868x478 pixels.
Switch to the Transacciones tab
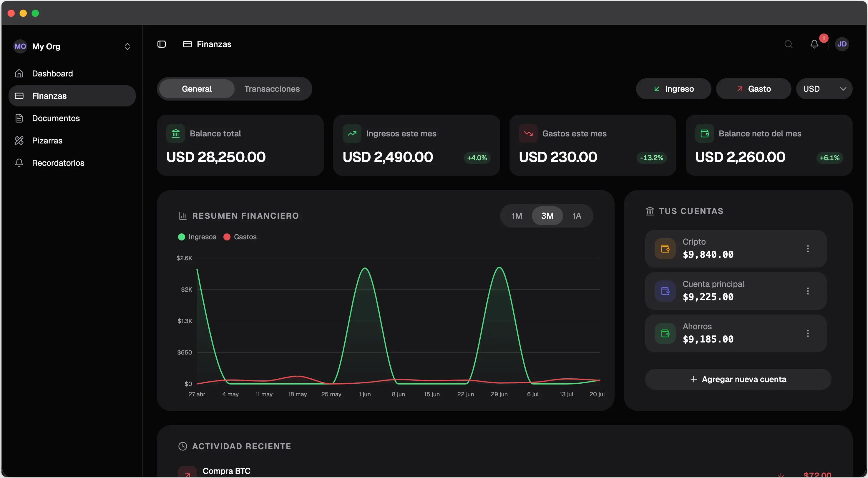click(x=272, y=89)
